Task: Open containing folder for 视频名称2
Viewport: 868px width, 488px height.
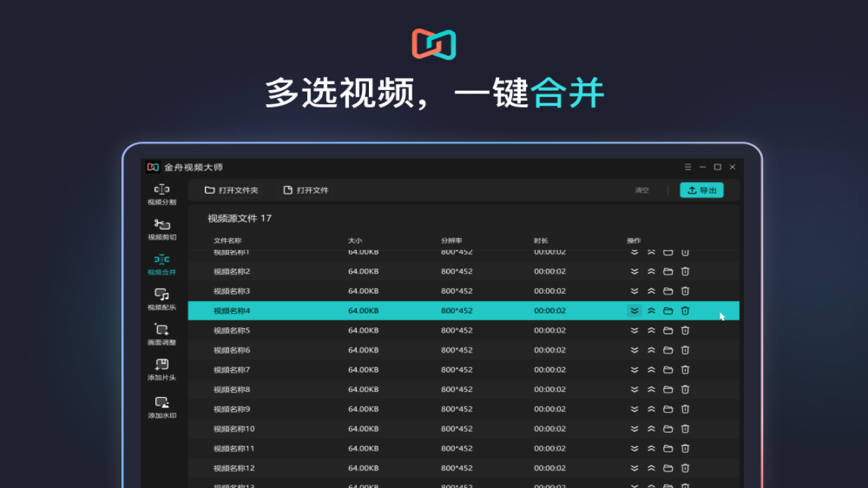Action: tap(668, 271)
